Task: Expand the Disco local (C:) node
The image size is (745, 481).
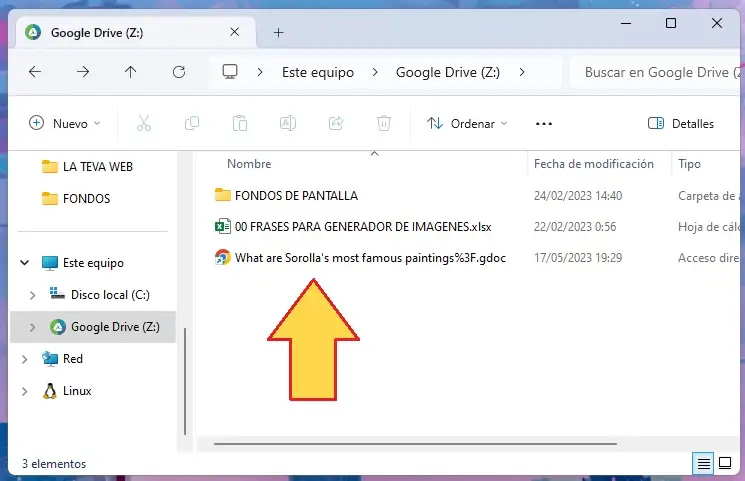Action: pos(32,295)
